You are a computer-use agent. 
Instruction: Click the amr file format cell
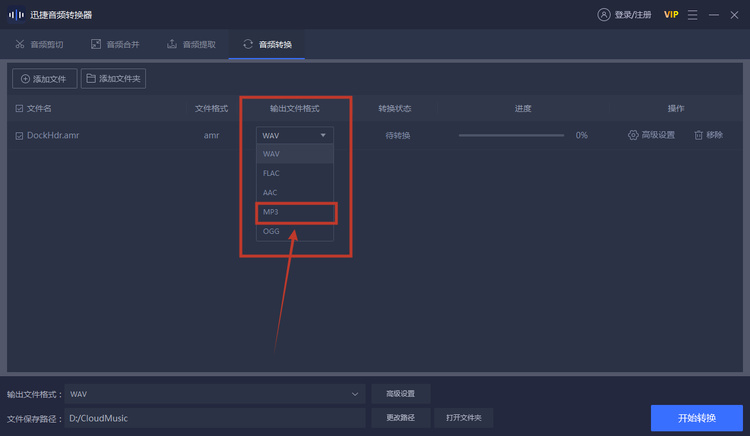211,135
